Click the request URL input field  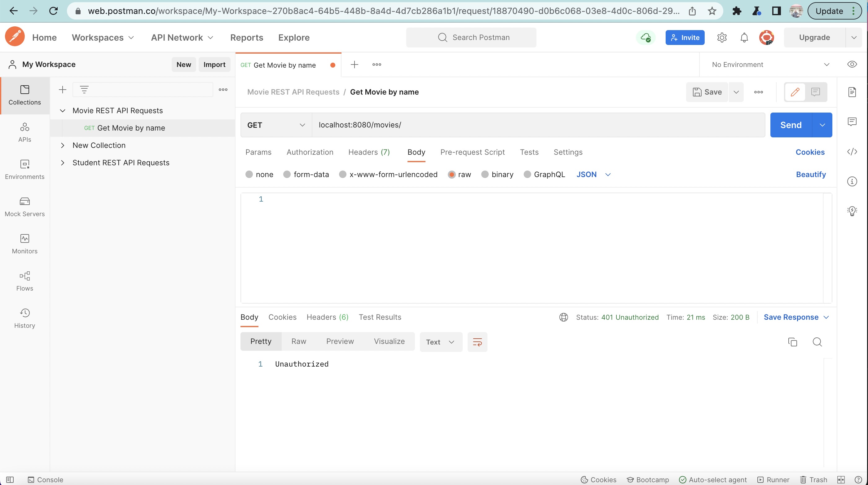click(x=538, y=125)
